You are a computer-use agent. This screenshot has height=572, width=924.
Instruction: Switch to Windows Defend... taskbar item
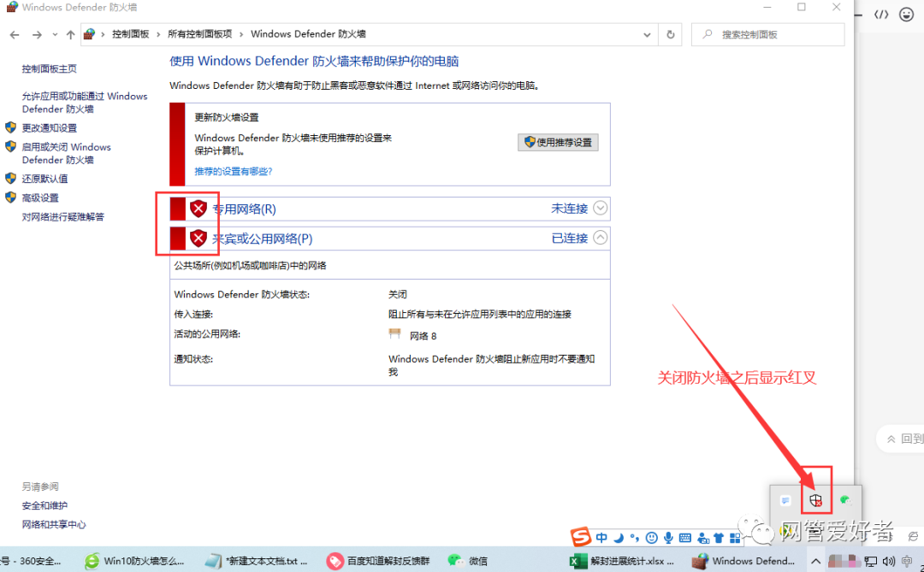point(743,561)
